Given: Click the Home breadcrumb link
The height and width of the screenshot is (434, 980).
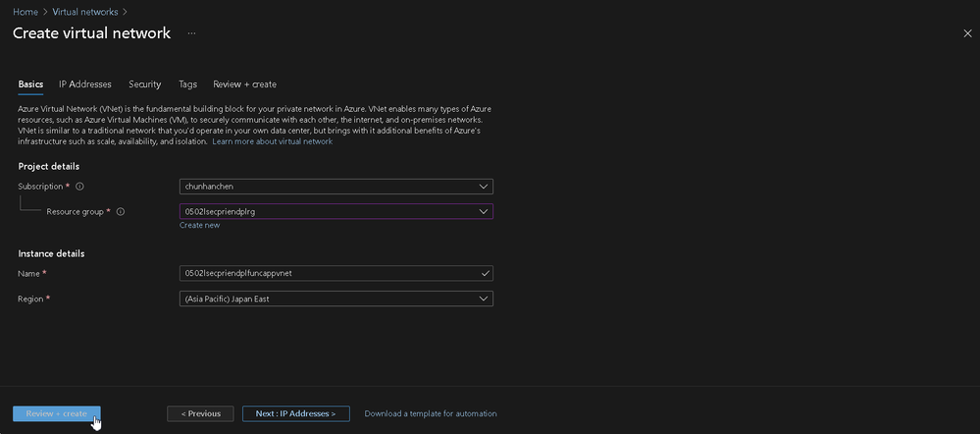Looking at the screenshot, I should click(x=26, y=12).
